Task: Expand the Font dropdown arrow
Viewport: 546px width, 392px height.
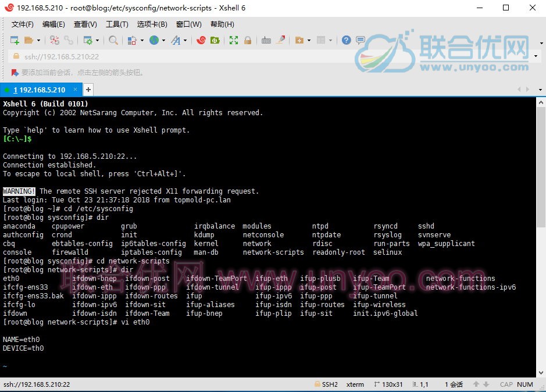Action: pyautogui.click(x=185, y=40)
